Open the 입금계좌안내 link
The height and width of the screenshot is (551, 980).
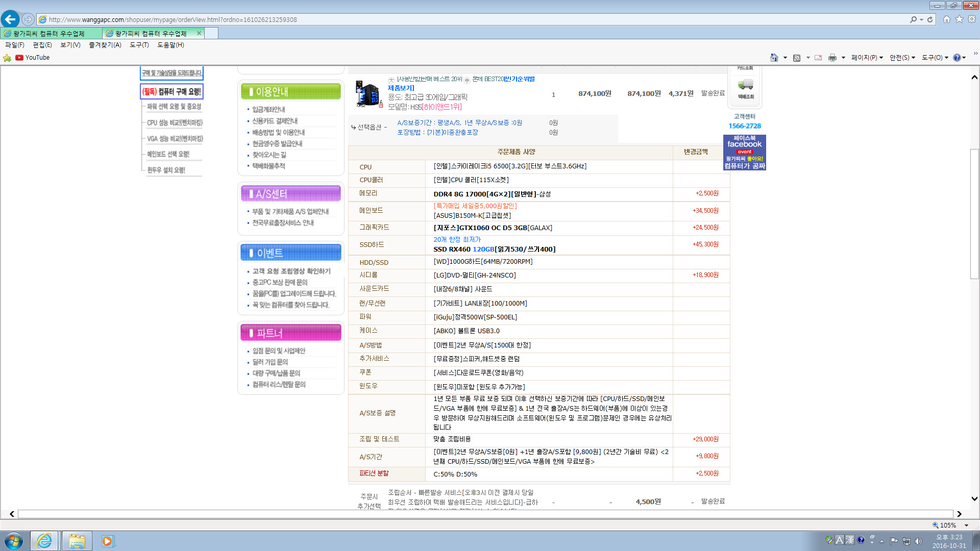268,109
